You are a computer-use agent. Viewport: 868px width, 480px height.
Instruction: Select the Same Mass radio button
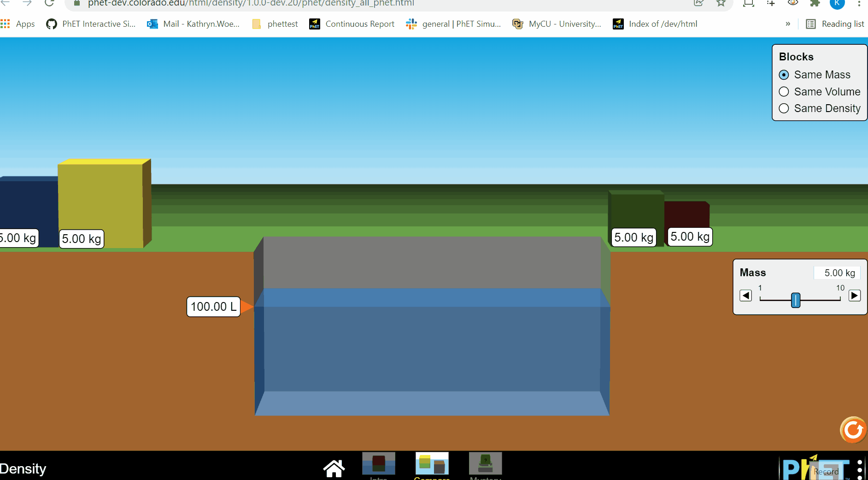pos(785,74)
